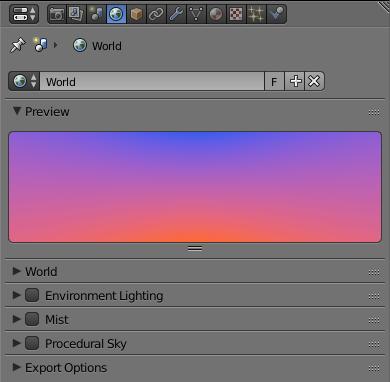The image size is (390, 382).
Task: Switch to the Material sphere tab
Action: (216, 14)
